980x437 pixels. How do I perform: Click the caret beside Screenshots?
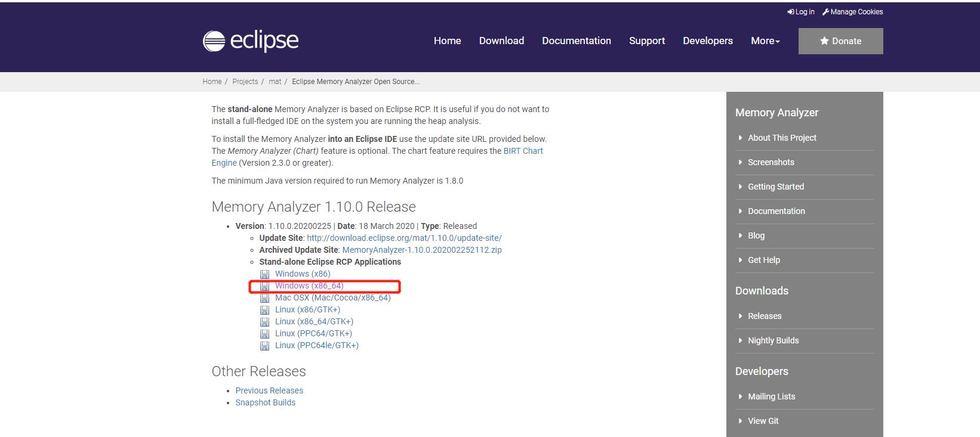(x=741, y=162)
